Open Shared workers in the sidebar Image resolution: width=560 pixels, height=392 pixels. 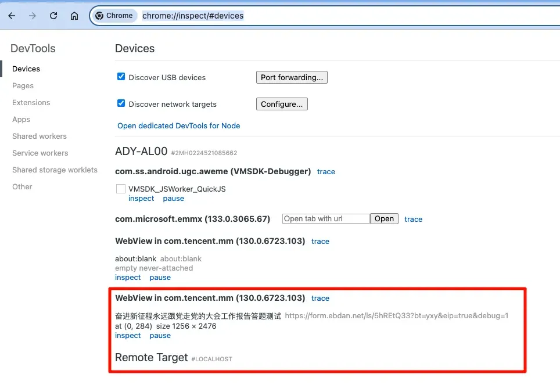(x=40, y=136)
